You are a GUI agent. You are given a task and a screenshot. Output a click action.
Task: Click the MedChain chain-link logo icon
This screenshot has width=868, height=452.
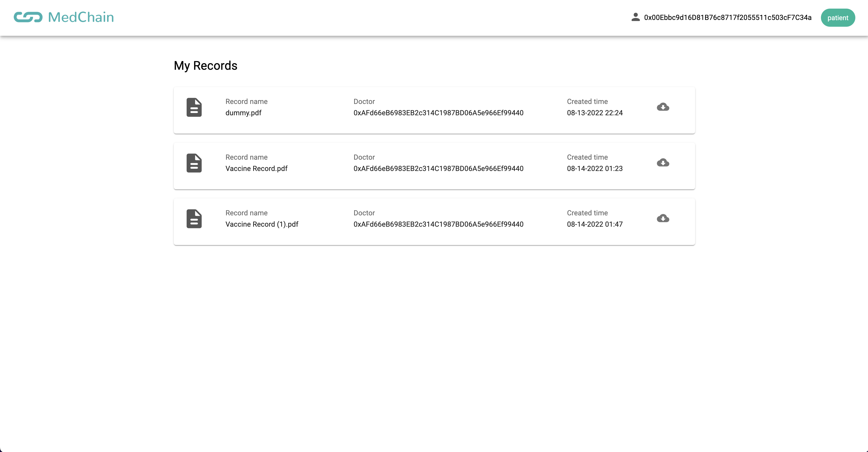pos(28,17)
